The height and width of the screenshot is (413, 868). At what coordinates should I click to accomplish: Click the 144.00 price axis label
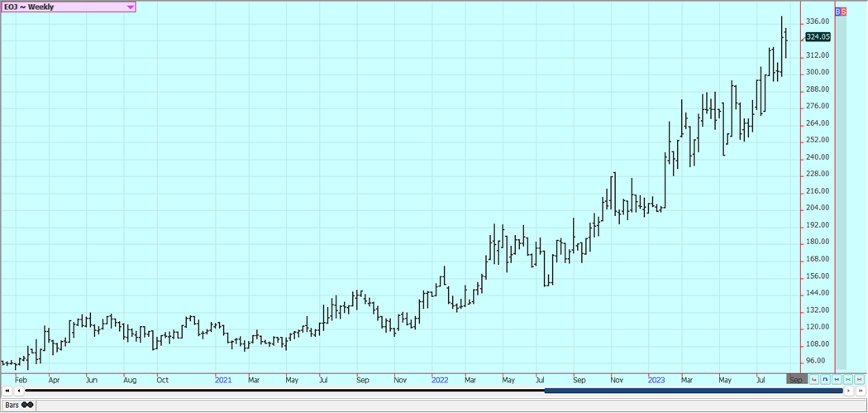pyautogui.click(x=818, y=293)
